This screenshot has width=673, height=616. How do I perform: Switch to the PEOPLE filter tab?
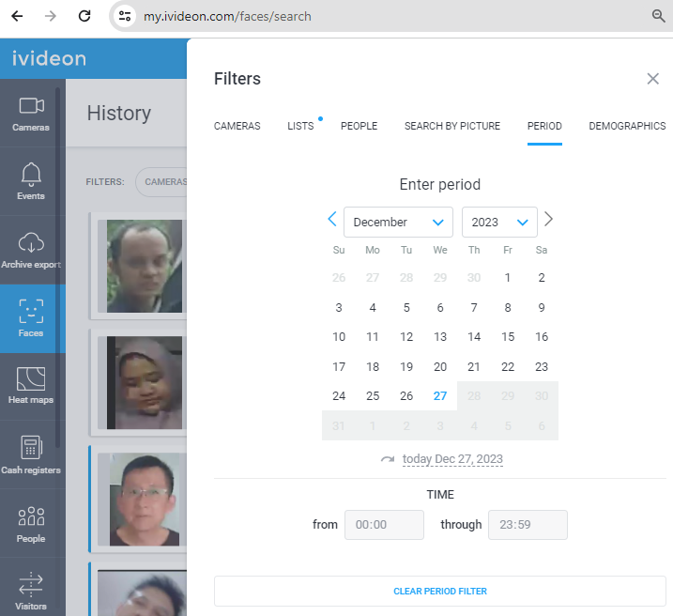pyautogui.click(x=359, y=126)
